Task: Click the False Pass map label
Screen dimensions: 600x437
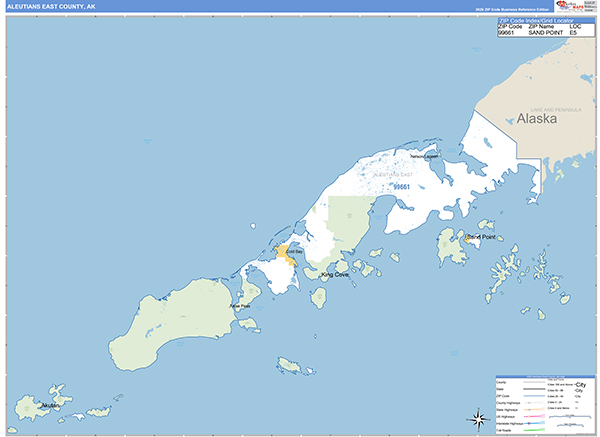Action: coord(240,306)
